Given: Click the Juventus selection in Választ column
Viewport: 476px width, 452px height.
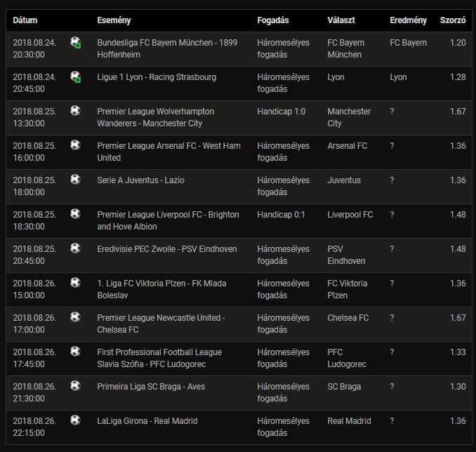Looking at the screenshot, I should 344,180.
